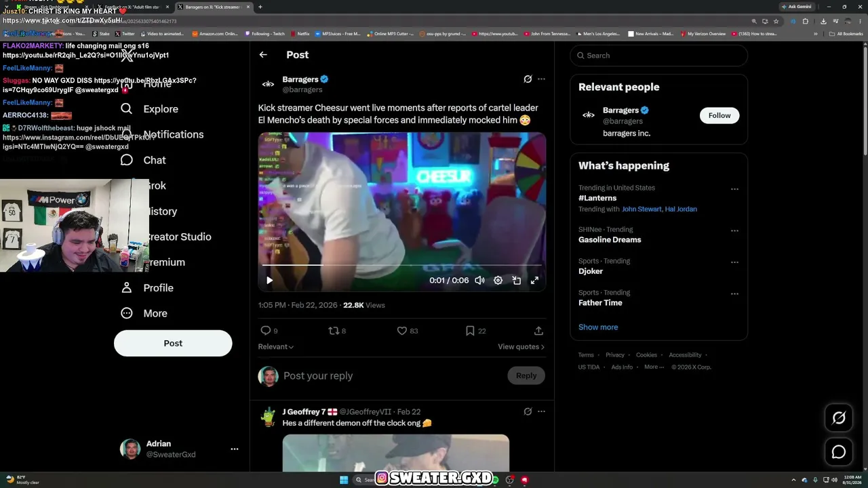Screen dimensions: 868x488
Task: Open the Twitter bookmark in bookmarks bar
Action: (125, 33)
